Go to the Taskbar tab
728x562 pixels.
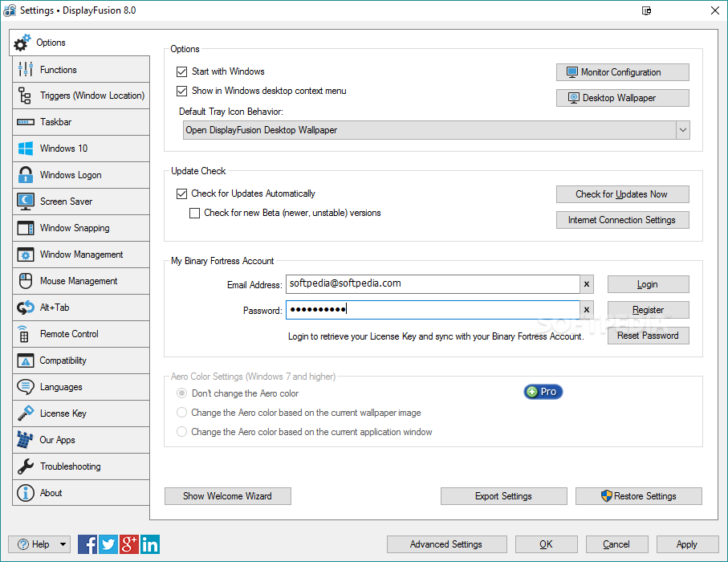click(81, 122)
